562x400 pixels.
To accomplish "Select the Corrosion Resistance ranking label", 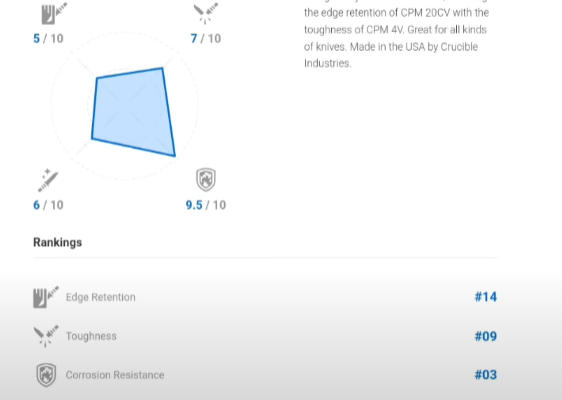I will point(115,375).
